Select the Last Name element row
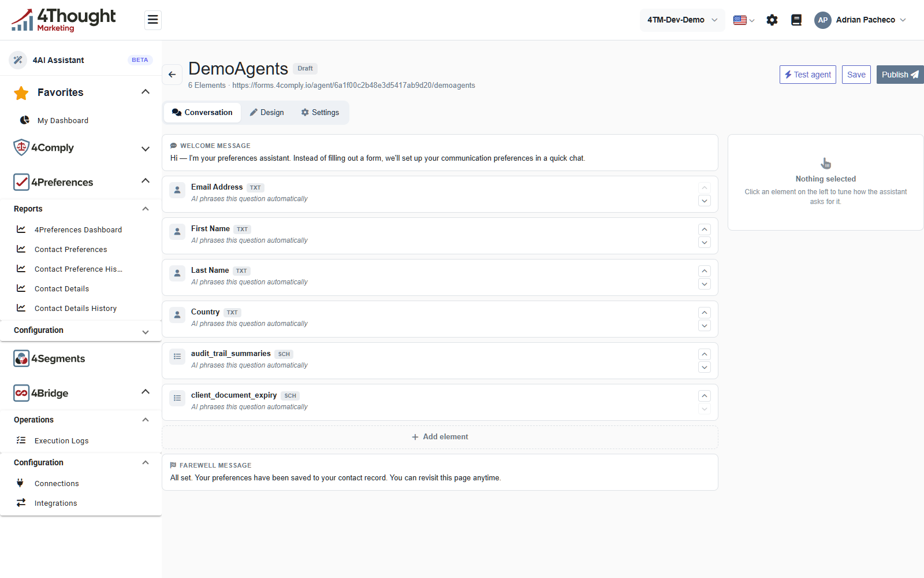Viewport: 924px width, 578px height. click(440, 277)
